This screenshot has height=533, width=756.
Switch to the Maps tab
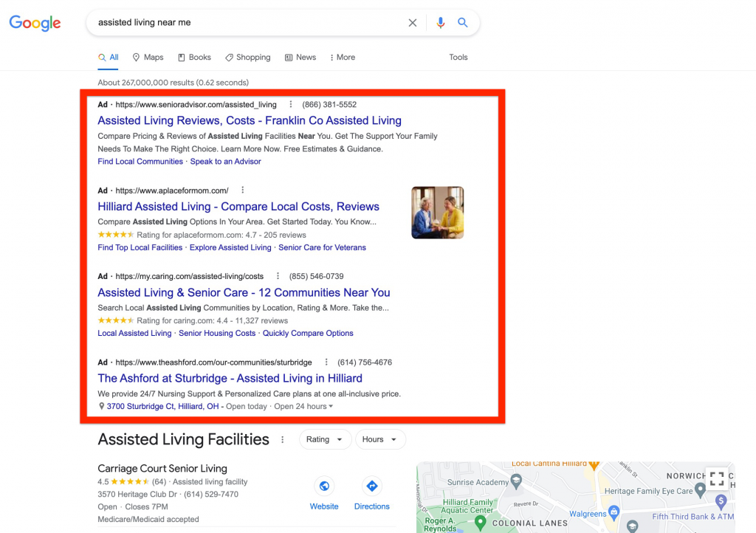[x=148, y=58]
